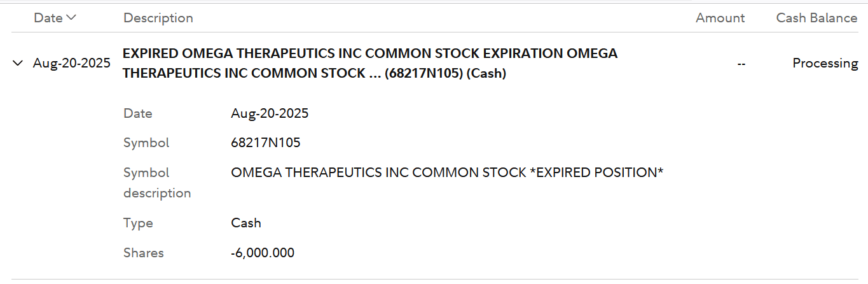868x284 pixels.
Task: Click the sort arrow beside Date header
Action: coord(71,18)
